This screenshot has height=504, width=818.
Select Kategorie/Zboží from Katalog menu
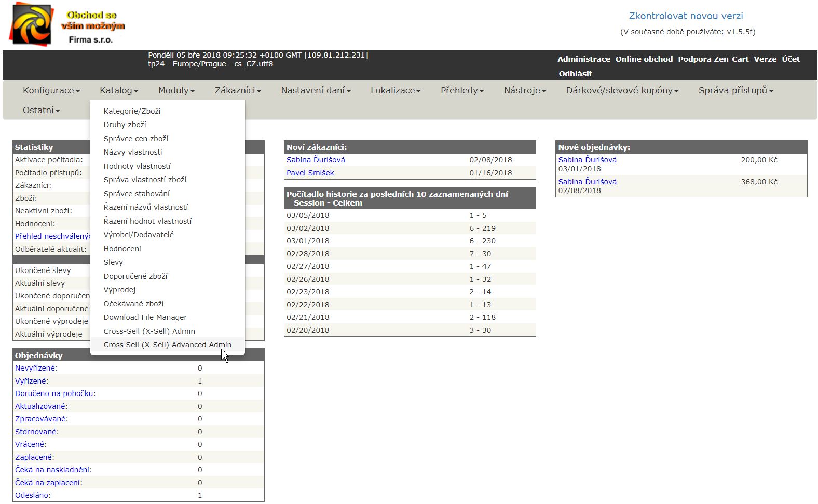coord(132,111)
